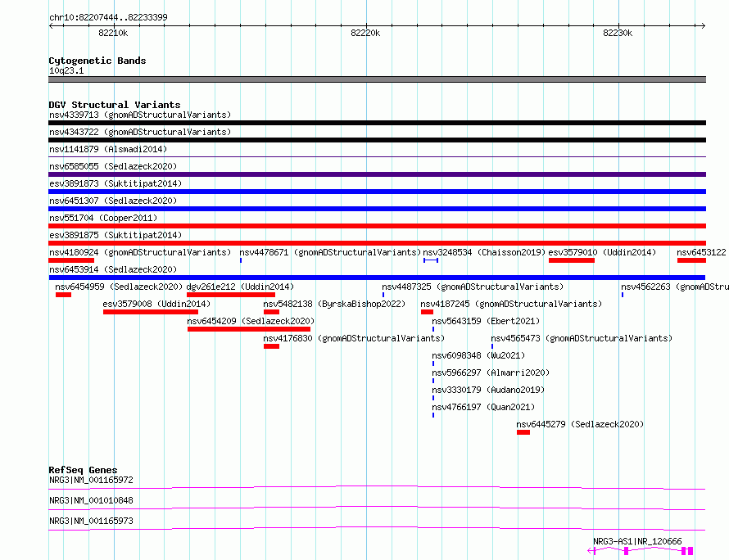Screen dimensions: 729x560
Task: Click the blue bar under nsv6453914
Action: point(377,278)
